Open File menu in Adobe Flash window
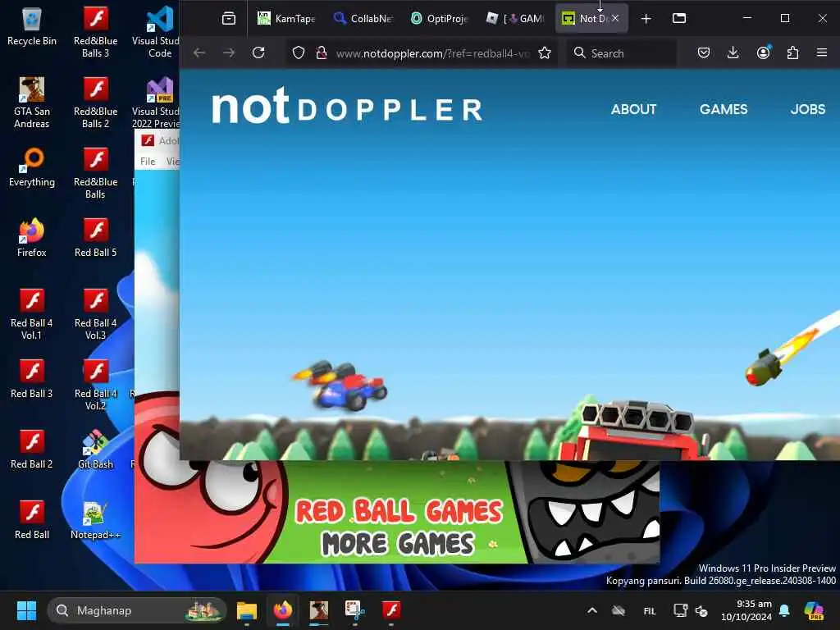 point(148,162)
